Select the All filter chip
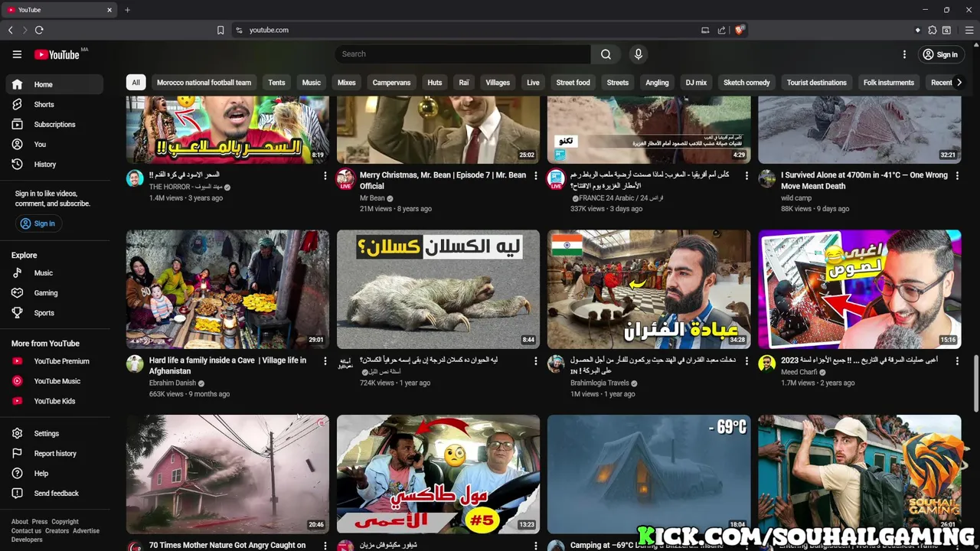The image size is (980, 551). click(x=136, y=83)
